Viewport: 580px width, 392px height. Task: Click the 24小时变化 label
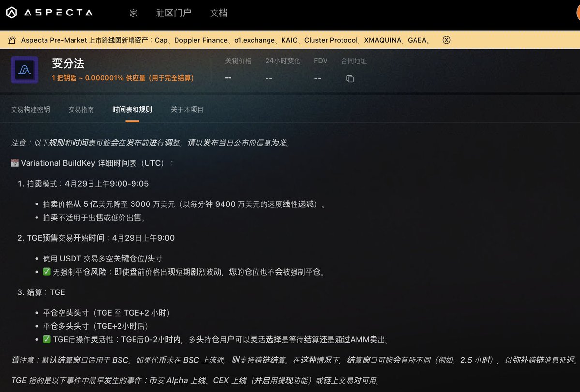pyautogui.click(x=283, y=61)
